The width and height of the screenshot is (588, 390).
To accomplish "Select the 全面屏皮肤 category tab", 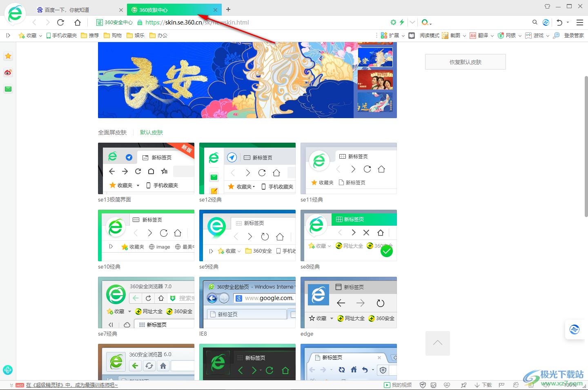I will tap(112, 132).
